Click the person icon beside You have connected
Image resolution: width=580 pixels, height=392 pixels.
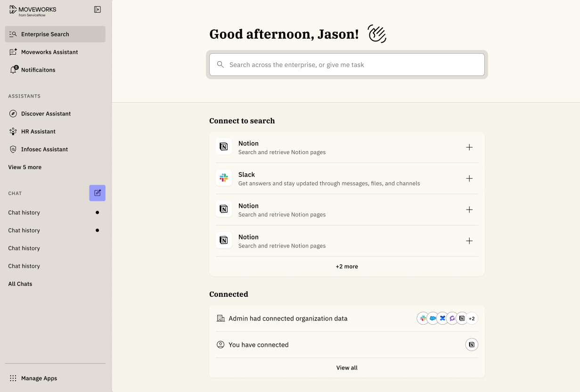(x=221, y=344)
